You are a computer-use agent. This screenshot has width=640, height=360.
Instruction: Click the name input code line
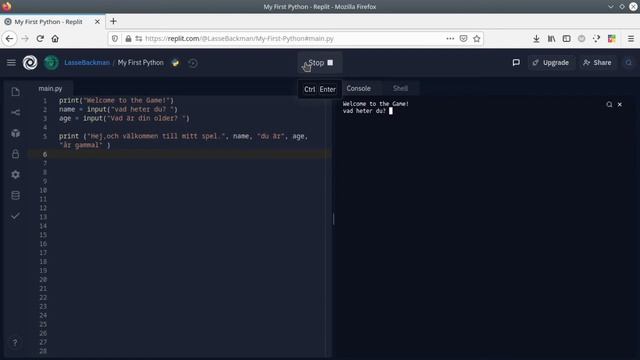click(118, 109)
